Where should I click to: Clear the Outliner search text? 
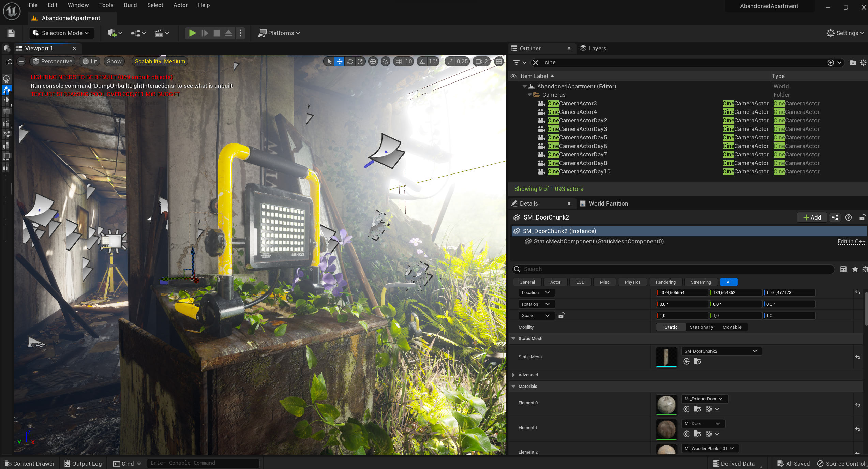pyautogui.click(x=536, y=62)
